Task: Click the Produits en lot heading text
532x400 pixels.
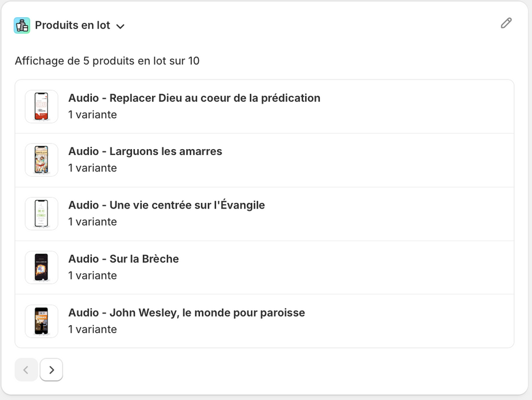Action: [71, 25]
